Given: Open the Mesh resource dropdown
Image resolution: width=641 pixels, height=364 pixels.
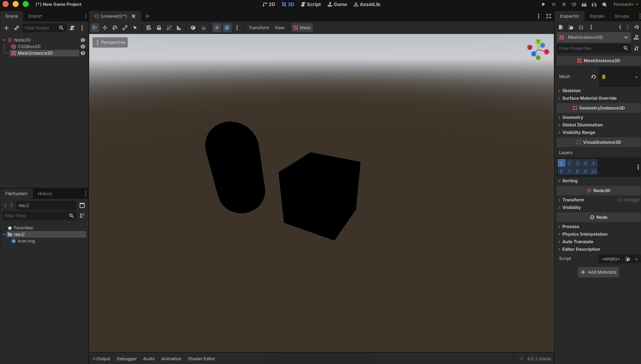Looking at the screenshot, I should point(636,77).
